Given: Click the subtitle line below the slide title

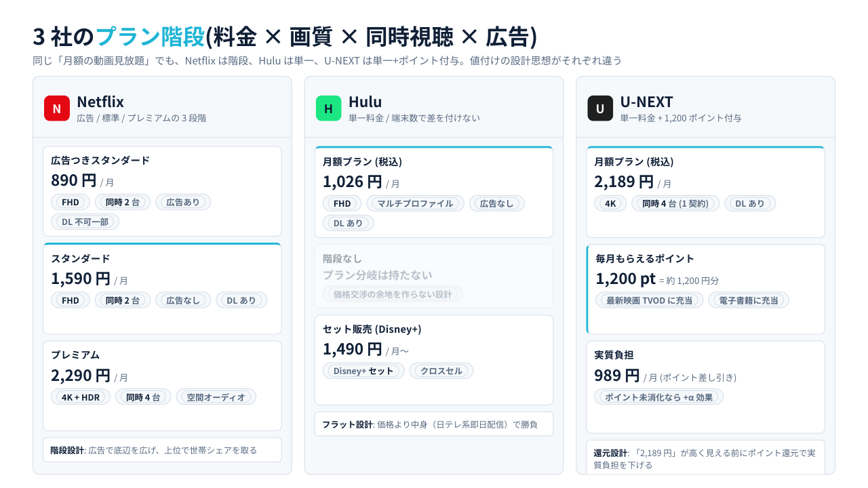Looking at the screenshot, I should (x=328, y=60).
